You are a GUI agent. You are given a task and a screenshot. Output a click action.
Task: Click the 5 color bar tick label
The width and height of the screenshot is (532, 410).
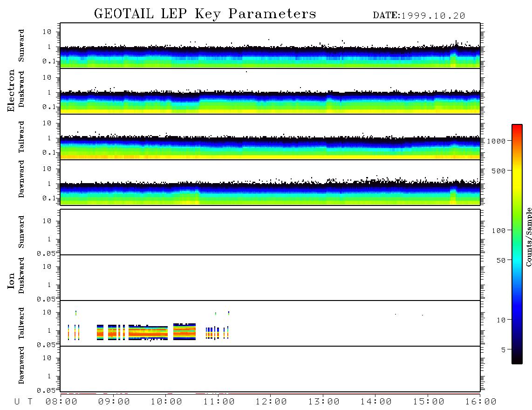[504, 349]
